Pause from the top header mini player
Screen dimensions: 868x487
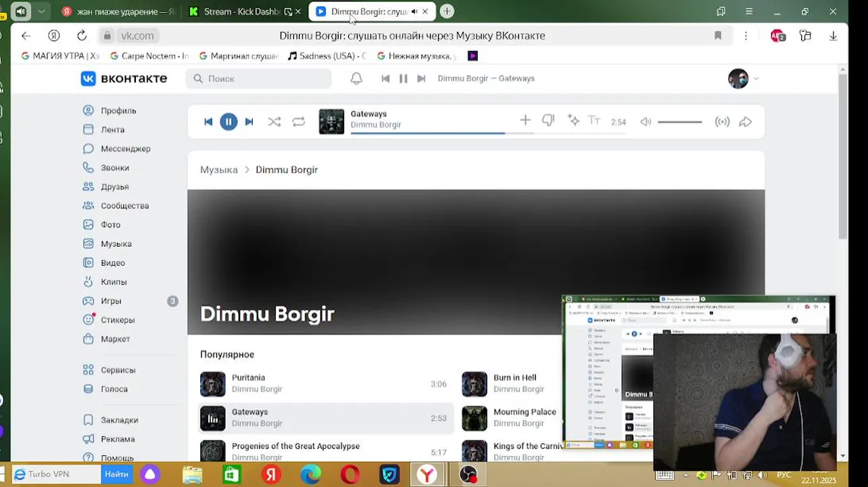[404, 78]
